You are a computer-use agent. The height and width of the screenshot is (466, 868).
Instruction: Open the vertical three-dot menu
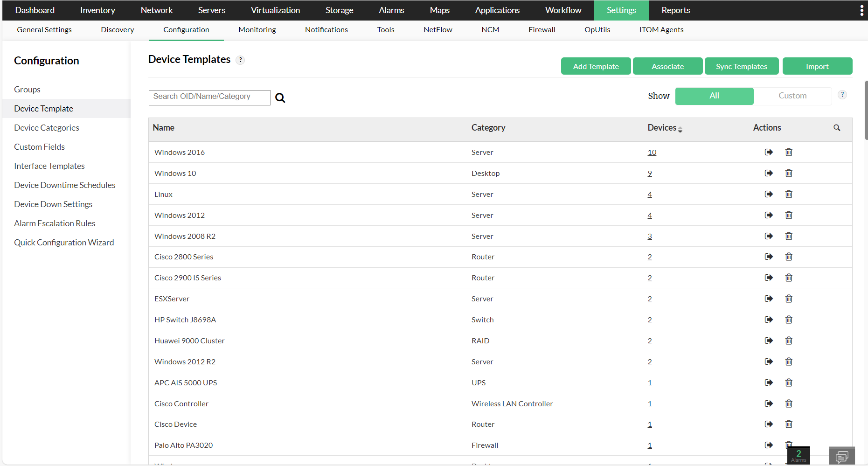(x=861, y=10)
